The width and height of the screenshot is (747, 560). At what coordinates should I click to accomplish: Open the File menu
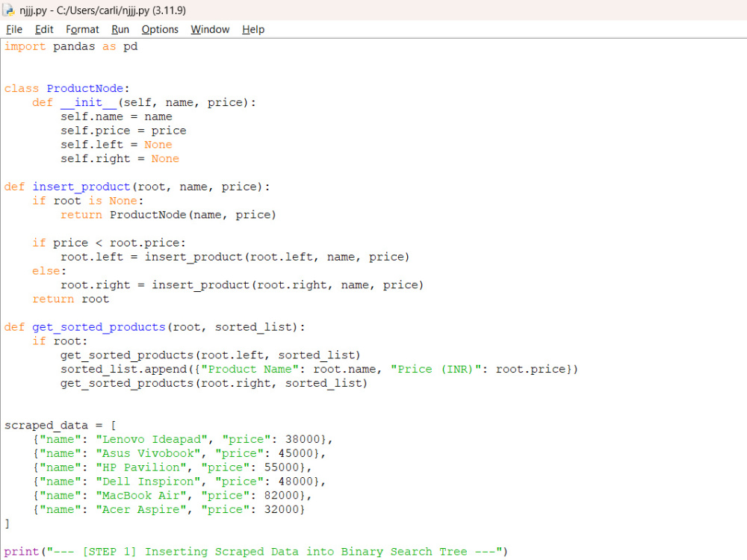(x=14, y=30)
